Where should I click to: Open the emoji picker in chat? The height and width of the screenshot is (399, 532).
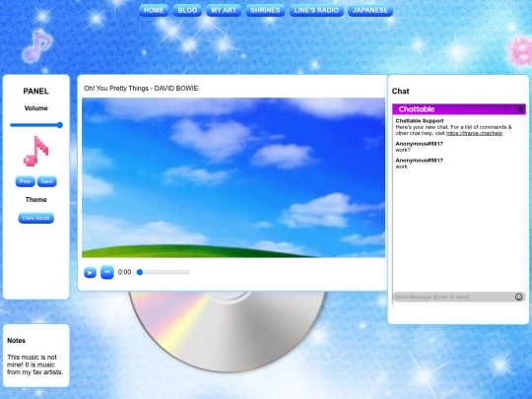pos(519,297)
